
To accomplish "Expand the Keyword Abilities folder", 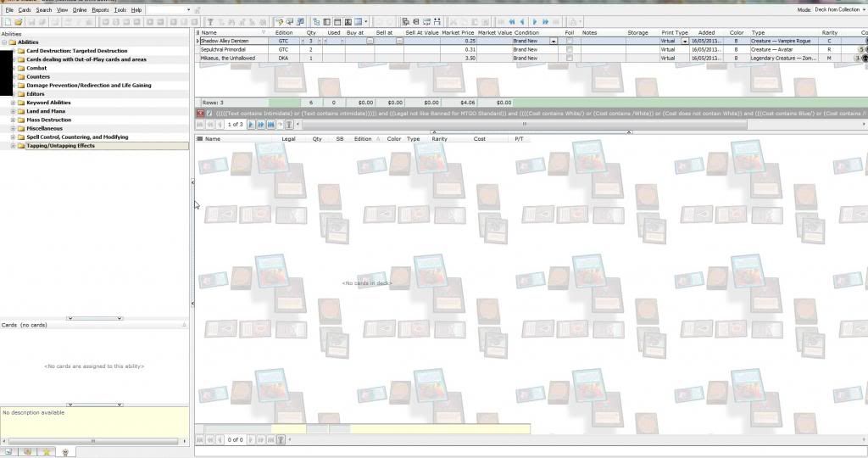I will point(14,103).
